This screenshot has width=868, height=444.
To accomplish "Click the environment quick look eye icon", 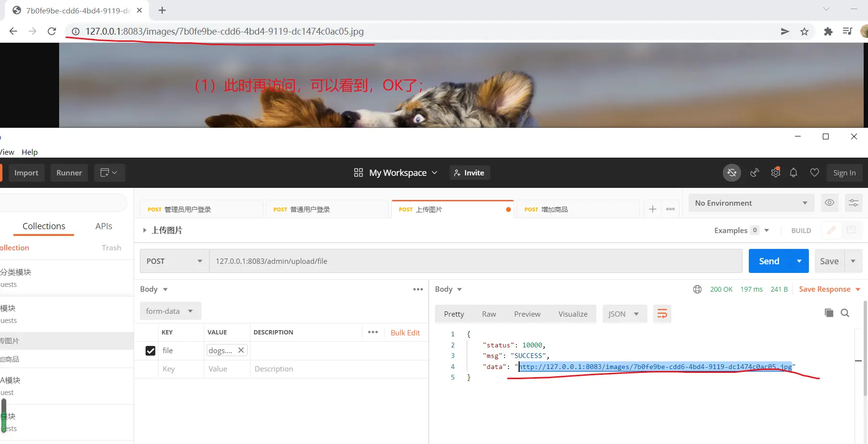I will coord(830,203).
